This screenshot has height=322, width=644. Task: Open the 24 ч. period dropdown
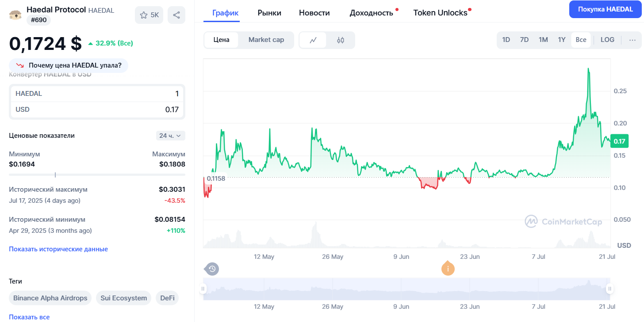pyautogui.click(x=170, y=136)
